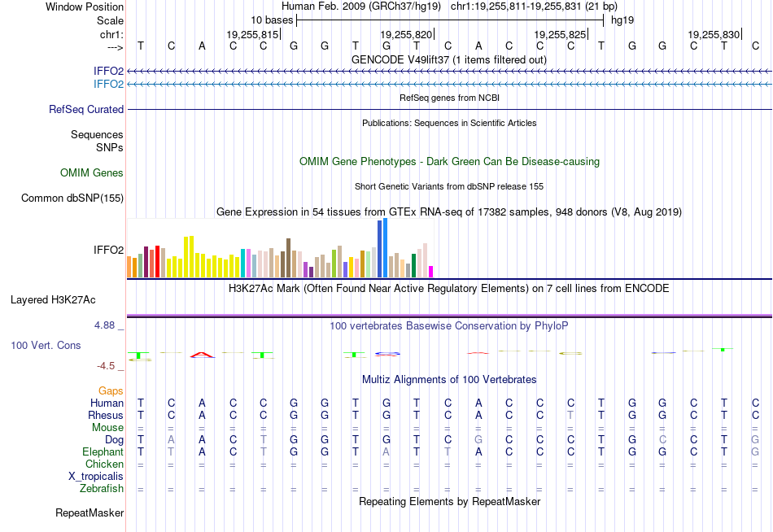Select the X_tropicalis alignment row label

coord(96,477)
